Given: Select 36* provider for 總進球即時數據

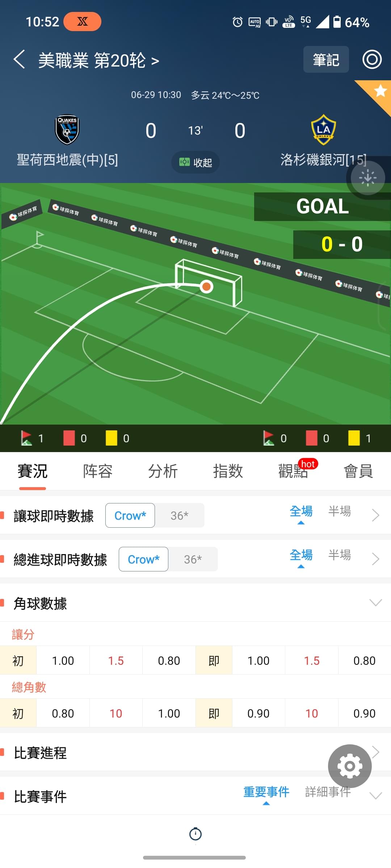Looking at the screenshot, I should [x=193, y=559].
